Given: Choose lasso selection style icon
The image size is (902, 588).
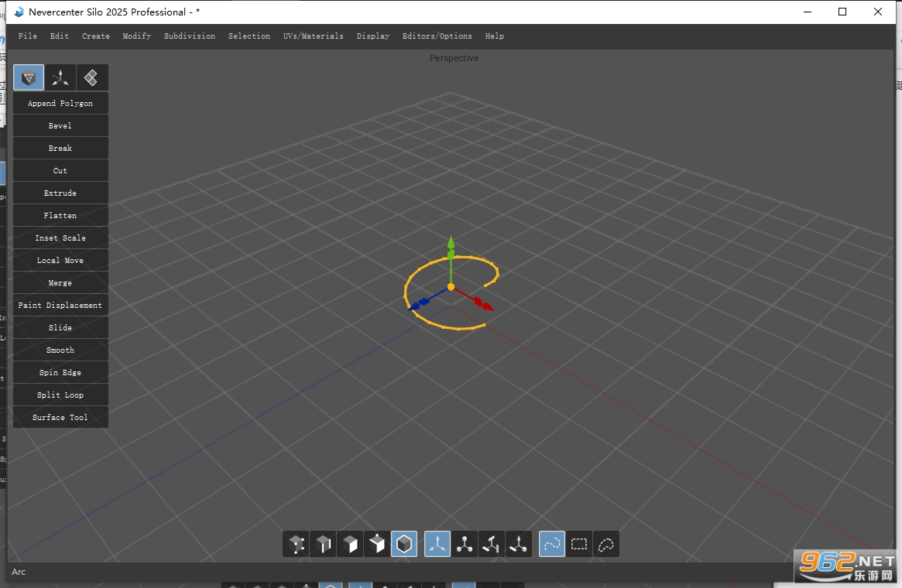Looking at the screenshot, I should (x=605, y=544).
